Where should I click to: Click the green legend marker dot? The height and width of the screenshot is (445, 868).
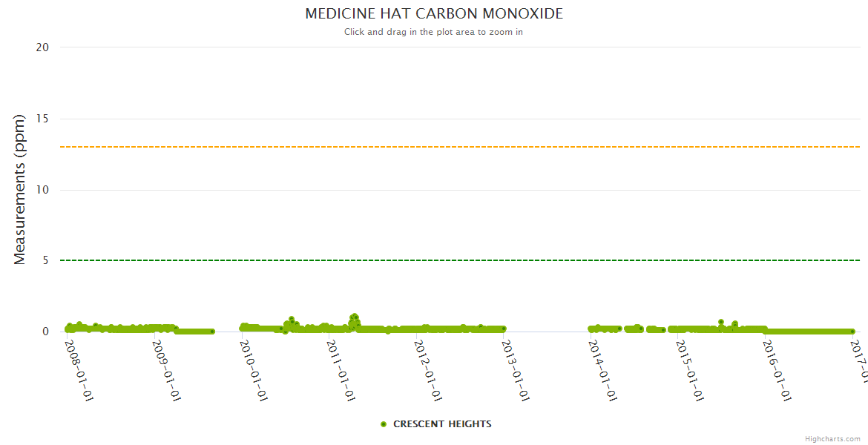click(x=384, y=424)
